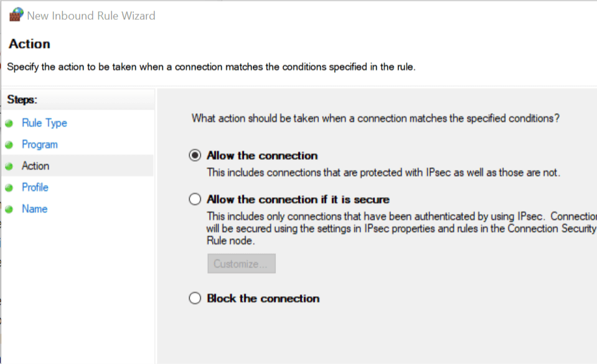Click the IPsec description under Allow the connection
Screen dimensions: 597x364
[x=383, y=173]
